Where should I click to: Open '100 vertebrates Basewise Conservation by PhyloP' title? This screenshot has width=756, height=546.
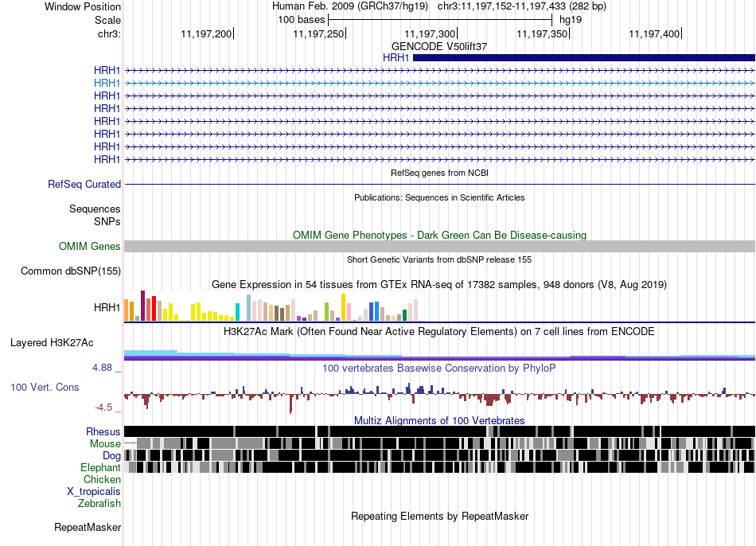coord(439,368)
